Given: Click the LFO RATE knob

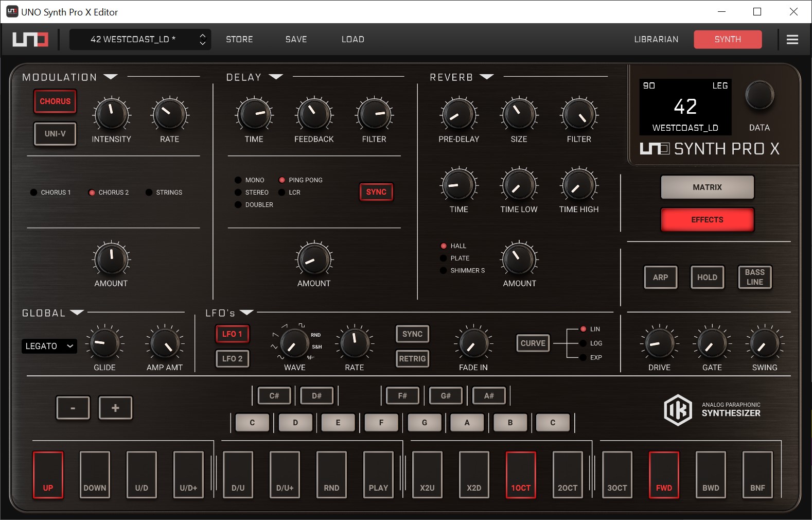Looking at the screenshot, I should click(x=355, y=343).
